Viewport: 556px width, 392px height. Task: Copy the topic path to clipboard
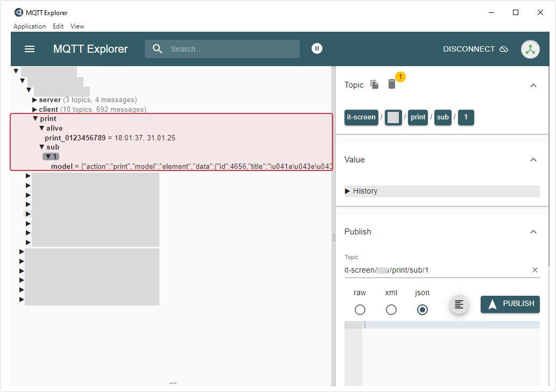(x=375, y=84)
